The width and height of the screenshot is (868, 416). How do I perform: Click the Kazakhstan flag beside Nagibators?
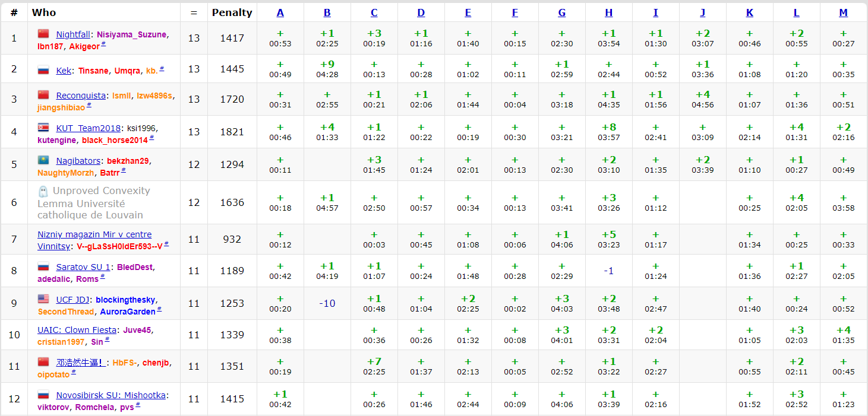coord(43,160)
